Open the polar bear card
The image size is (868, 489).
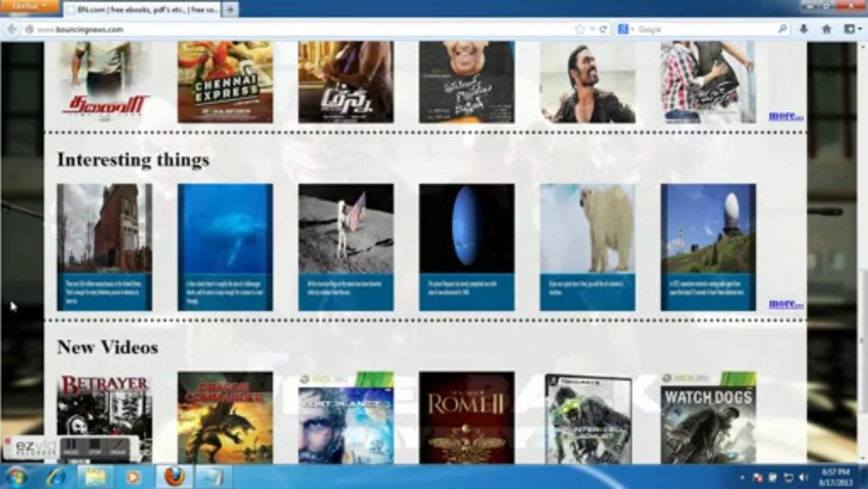coord(588,247)
